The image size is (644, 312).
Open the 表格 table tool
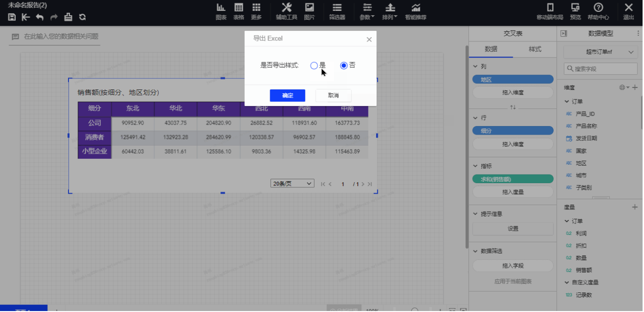(238, 11)
